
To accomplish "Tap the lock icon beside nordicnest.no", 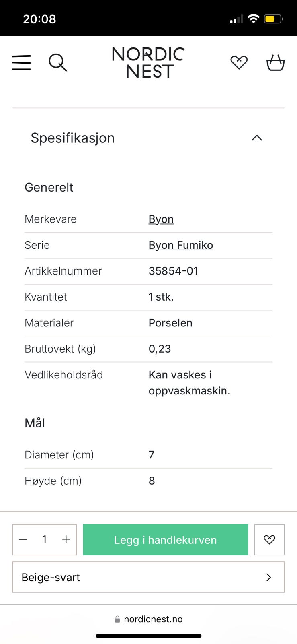I will click(x=117, y=619).
